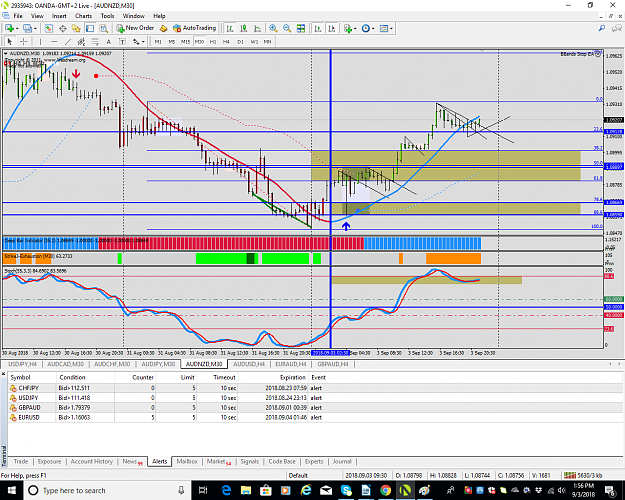Open the Journal terminal tab
Viewport: 625px width, 500px height.
pyautogui.click(x=342, y=461)
